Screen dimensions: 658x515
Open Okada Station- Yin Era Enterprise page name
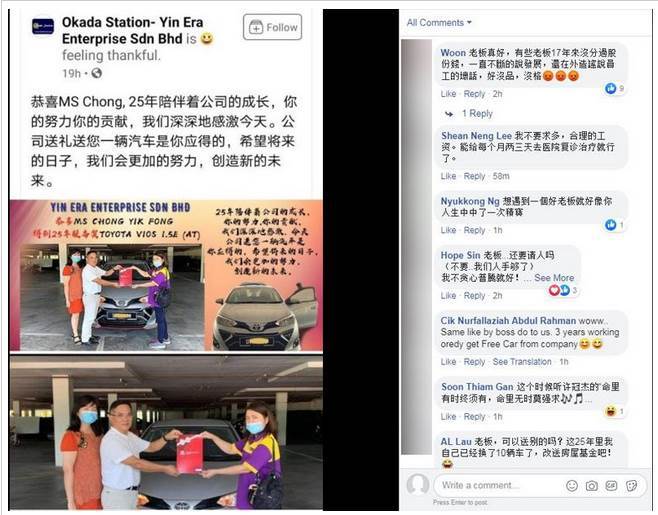(x=133, y=30)
